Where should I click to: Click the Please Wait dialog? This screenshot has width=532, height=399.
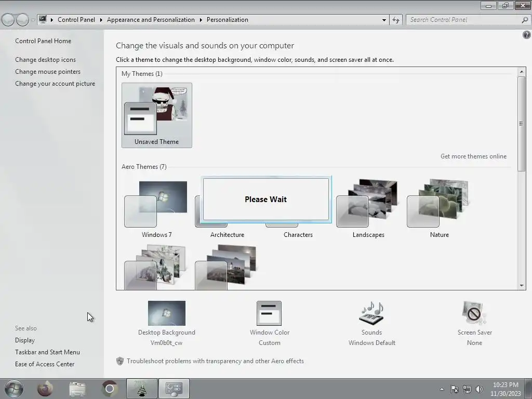click(x=265, y=199)
